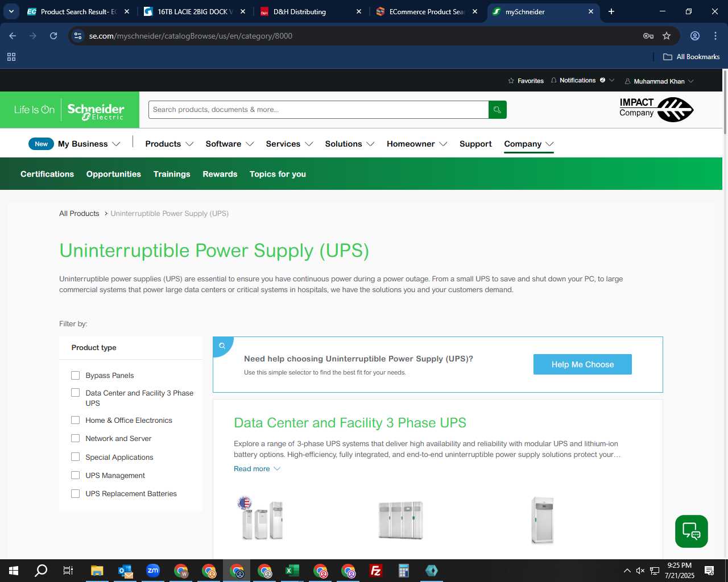Image resolution: width=728 pixels, height=582 pixels.
Task: Check UPS Replacement Batteries filter
Action: pos(75,493)
